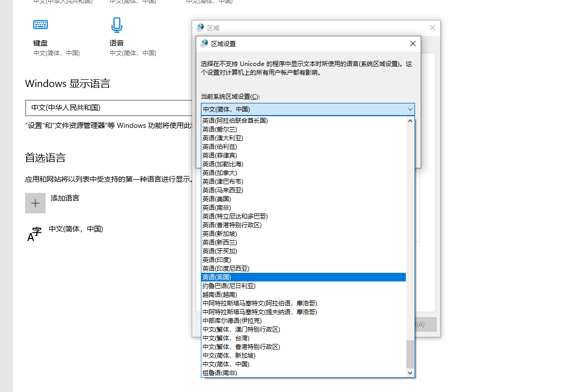Collapse the 当前系统区域设置 combo box arrow
This screenshot has width=579, height=392.
(410, 110)
